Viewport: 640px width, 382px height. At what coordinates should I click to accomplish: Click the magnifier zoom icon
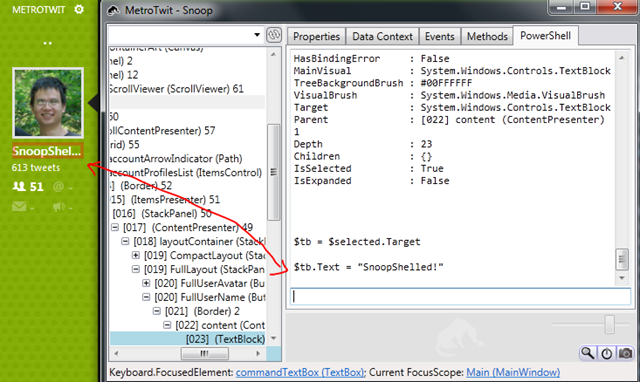[x=588, y=353]
